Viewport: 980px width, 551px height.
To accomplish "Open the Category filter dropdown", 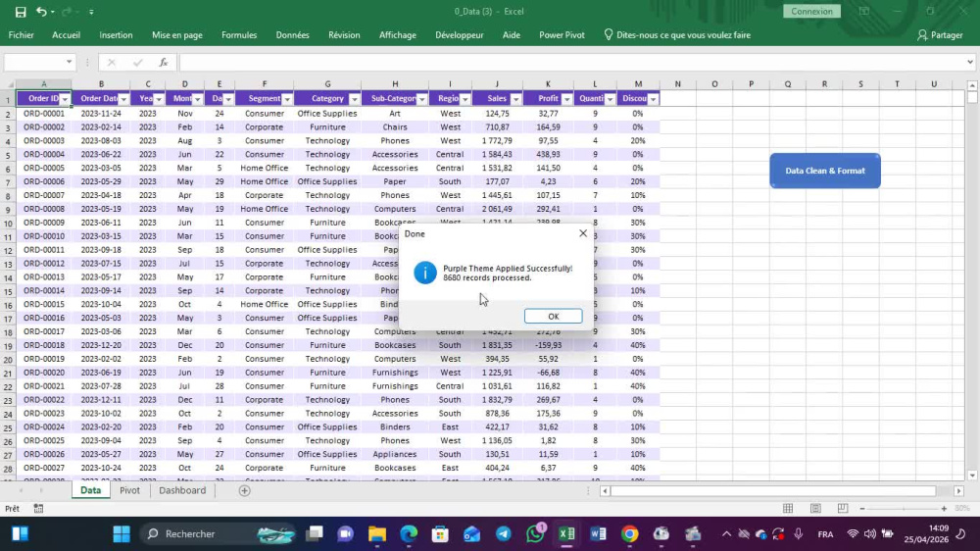I will pyautogui.click(x=354, y=99).
